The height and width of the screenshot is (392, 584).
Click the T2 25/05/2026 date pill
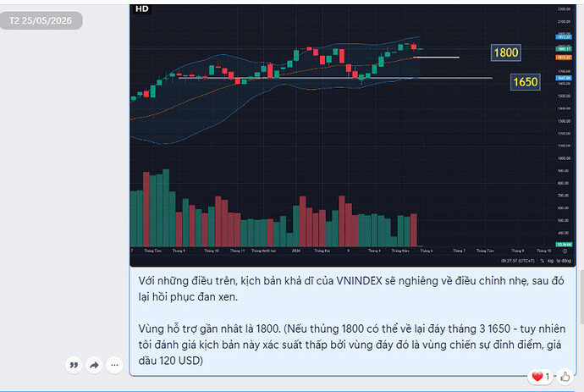coord(41,20)
